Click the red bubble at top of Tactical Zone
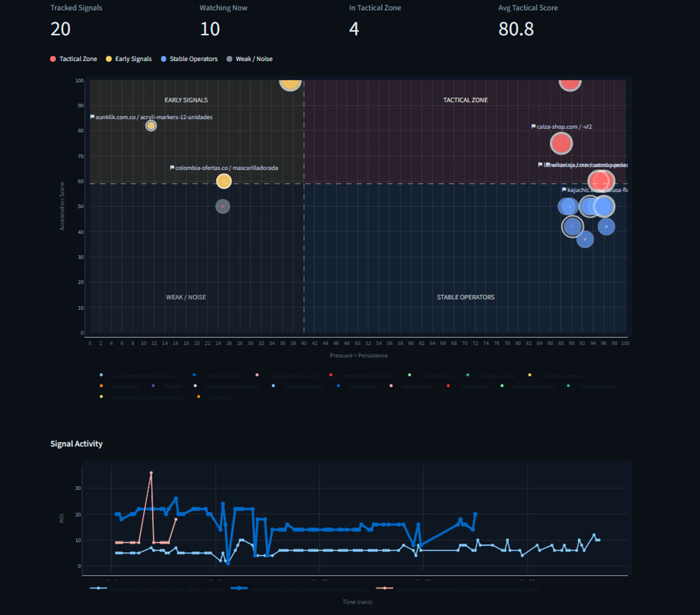This screenshot has height=615, width=700. click(x=570, y=83)
